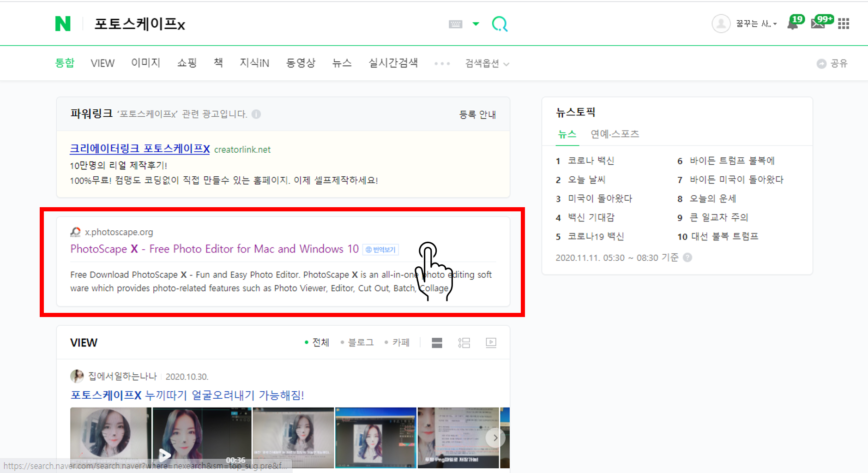Open 포토스케이프X 누끼따기 blog post title

point(187,395)
